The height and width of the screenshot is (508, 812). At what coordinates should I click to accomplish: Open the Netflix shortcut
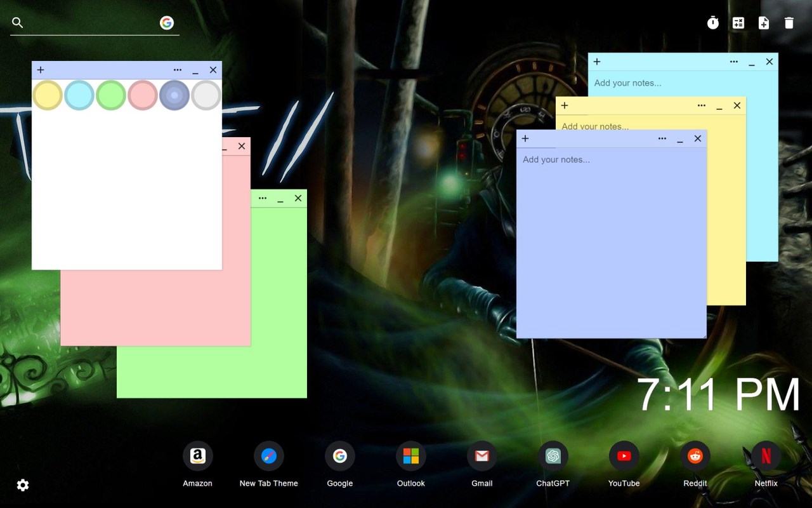click(x=766, y=456)
